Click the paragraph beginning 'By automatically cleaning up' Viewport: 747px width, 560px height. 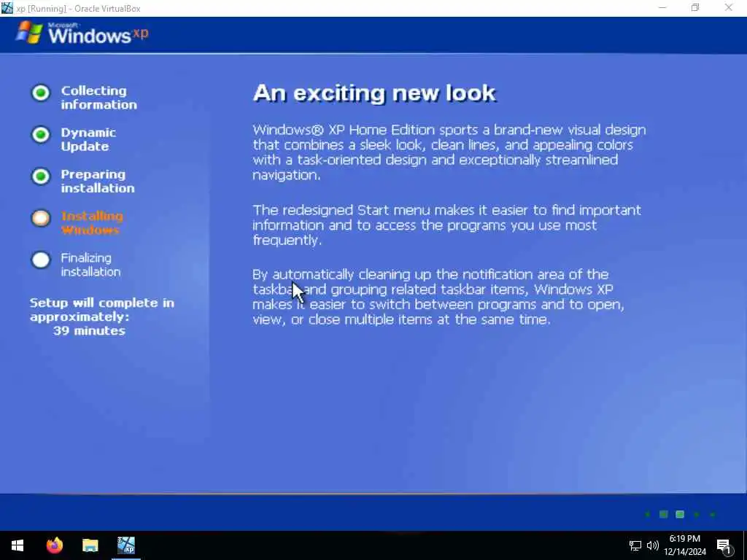(x=438, y=297)
